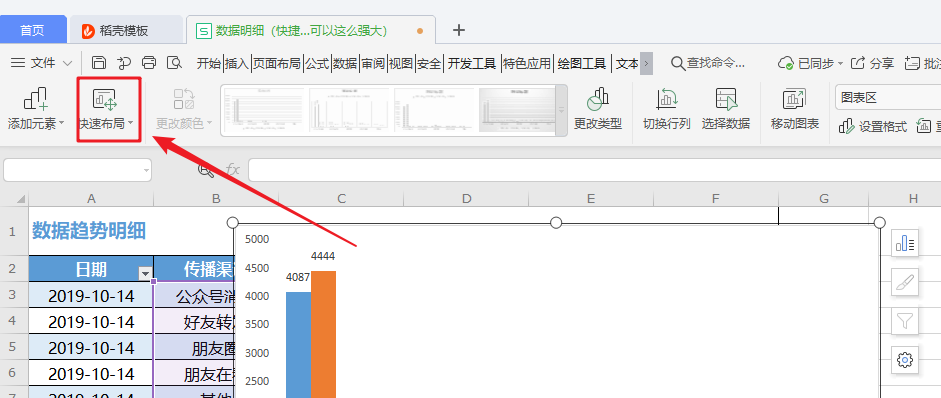
Task: Expand the 日期 column filter dropdown
Action: click(x=145, y=274)
